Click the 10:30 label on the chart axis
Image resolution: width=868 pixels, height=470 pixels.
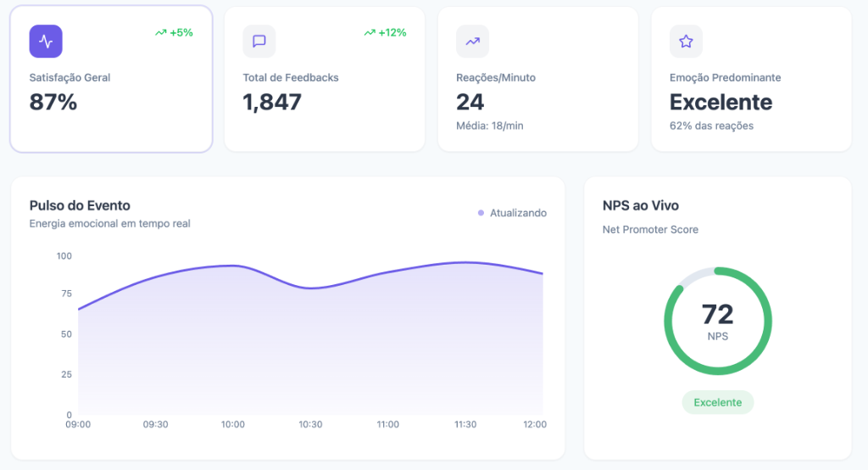[x=310, y=424]
